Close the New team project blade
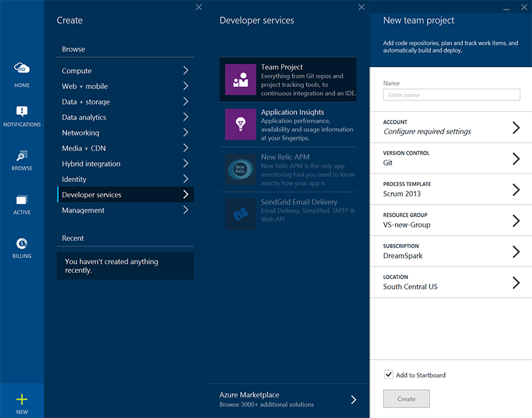This screenshot has height=418, width=532. coord(524,7)
